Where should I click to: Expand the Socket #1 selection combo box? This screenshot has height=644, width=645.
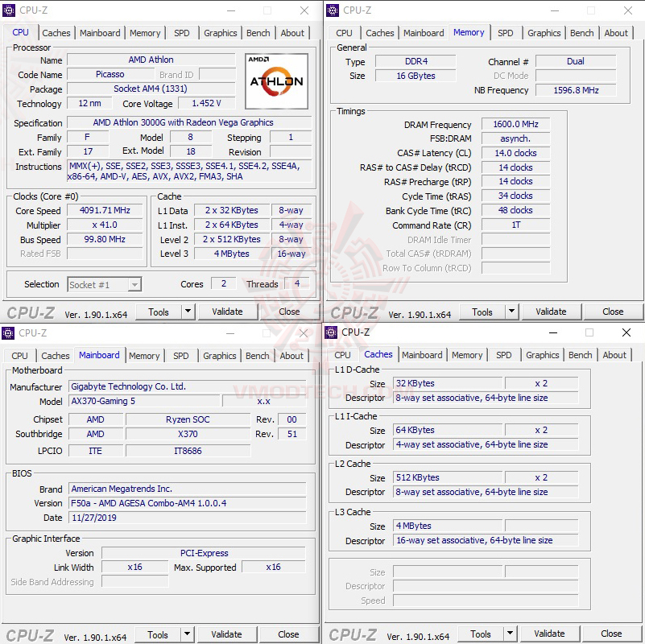[x=105, y=285]
